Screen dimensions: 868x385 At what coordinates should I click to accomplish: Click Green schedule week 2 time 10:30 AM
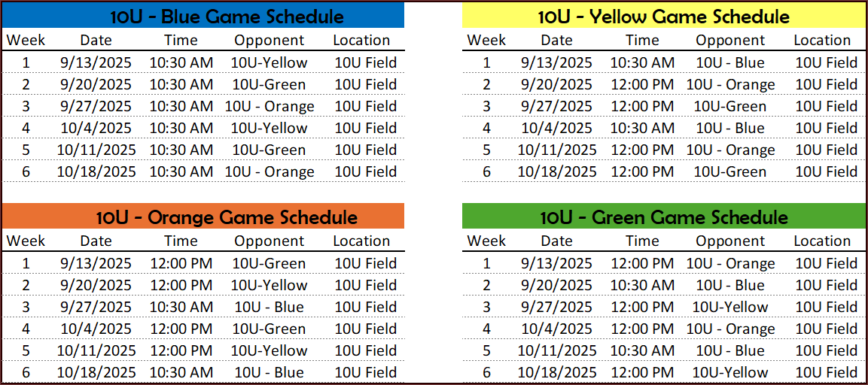tap(642, 286)
